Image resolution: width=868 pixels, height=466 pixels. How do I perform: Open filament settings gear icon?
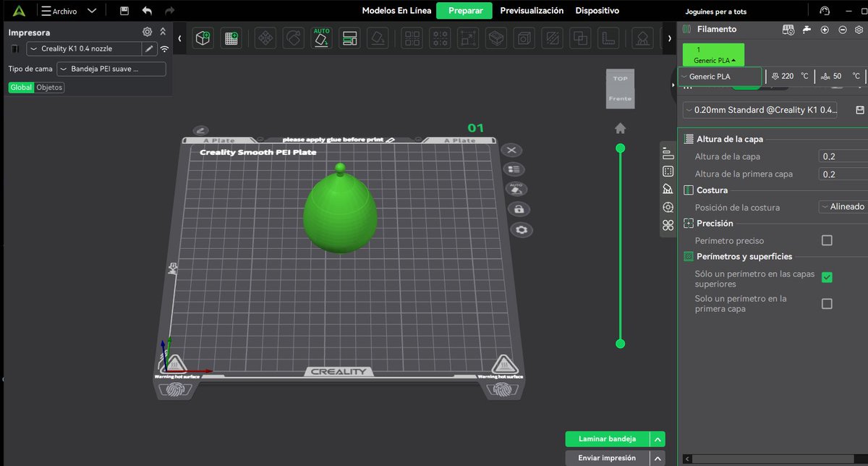[859, 30]
